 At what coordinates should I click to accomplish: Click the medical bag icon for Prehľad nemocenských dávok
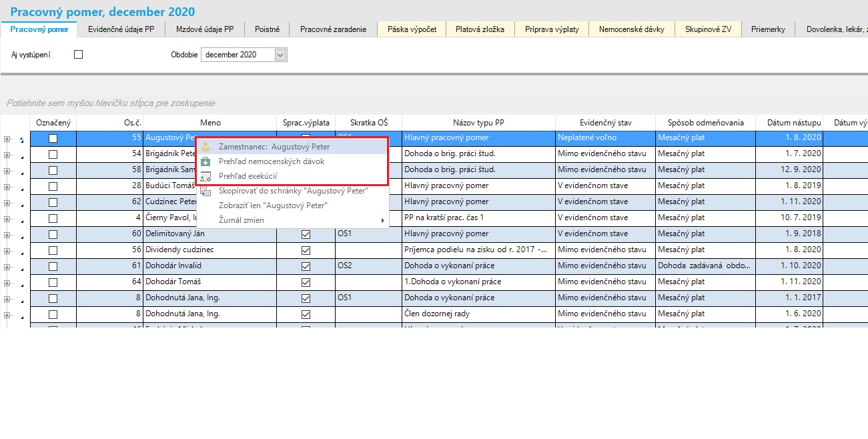pos(206,161)
